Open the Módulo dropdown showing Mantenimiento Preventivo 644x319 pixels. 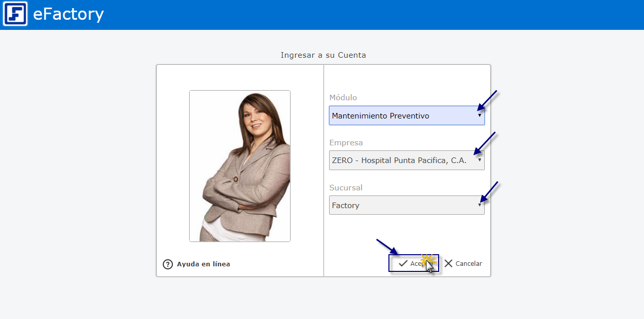[401, 115]
